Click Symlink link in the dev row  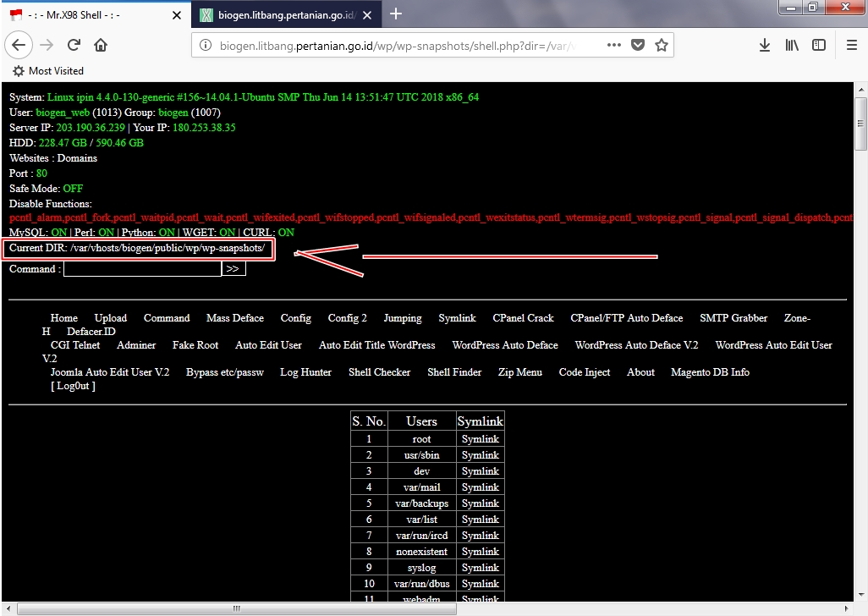481,471
